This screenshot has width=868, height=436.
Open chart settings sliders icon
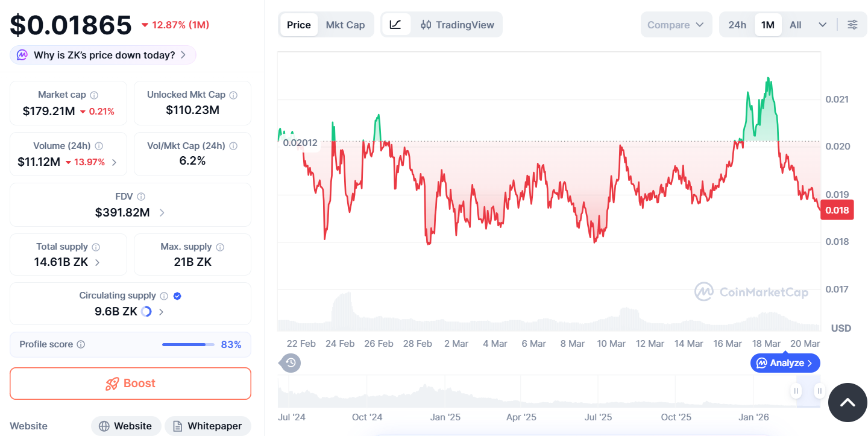pyautogui.click(x=852, y=25)
